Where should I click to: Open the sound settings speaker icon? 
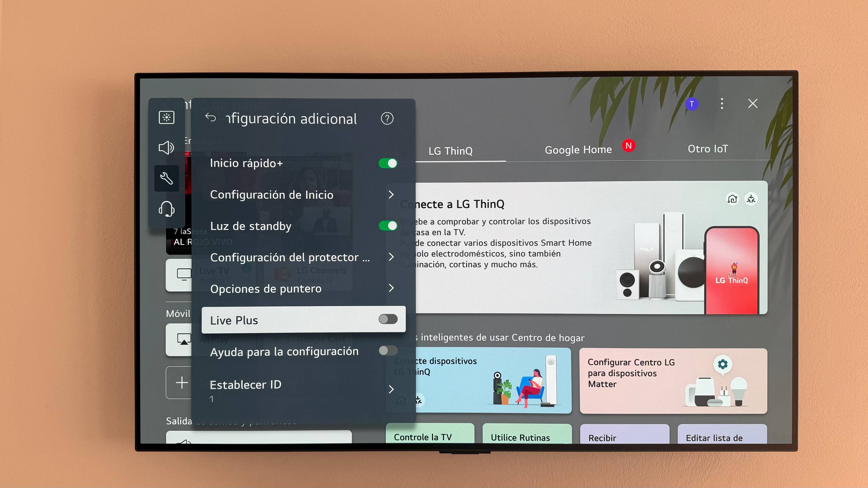tap(166, 148)
